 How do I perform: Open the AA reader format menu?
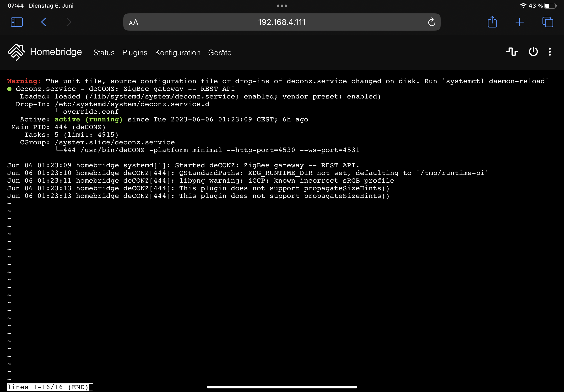pyautogui.click(x=133, y=23)
